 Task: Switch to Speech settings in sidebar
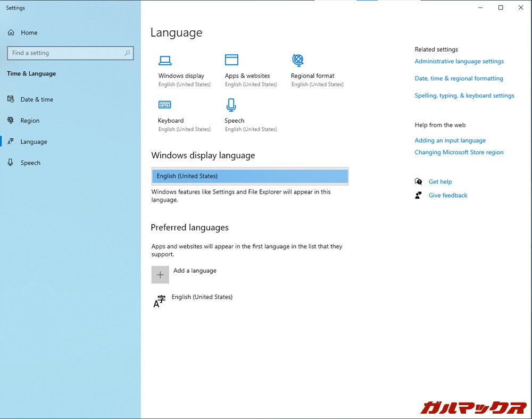coord(30,163)
